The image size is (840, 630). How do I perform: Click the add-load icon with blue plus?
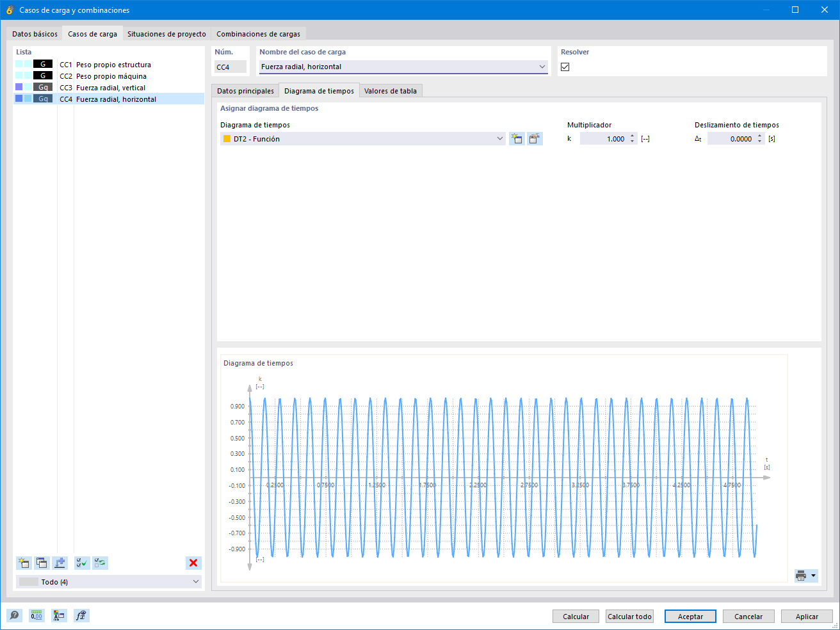pos(60,563)
